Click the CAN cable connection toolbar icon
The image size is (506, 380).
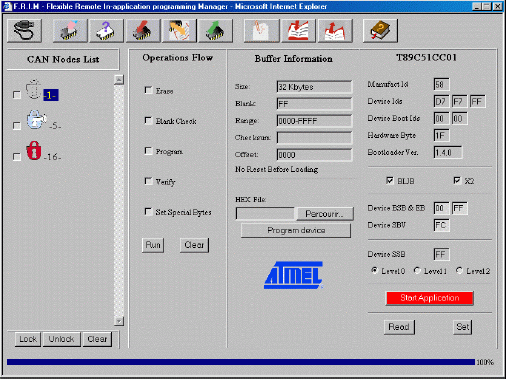(x=24, y=30)
